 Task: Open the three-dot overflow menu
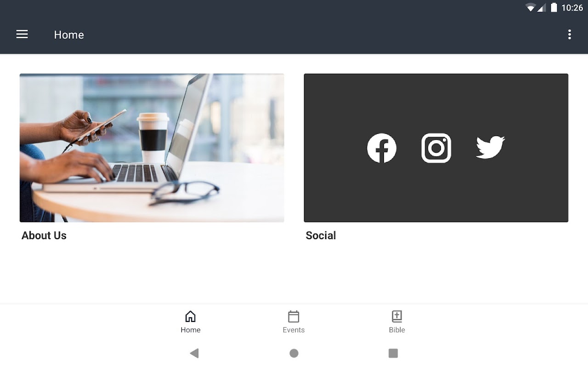tap(569, 34)
